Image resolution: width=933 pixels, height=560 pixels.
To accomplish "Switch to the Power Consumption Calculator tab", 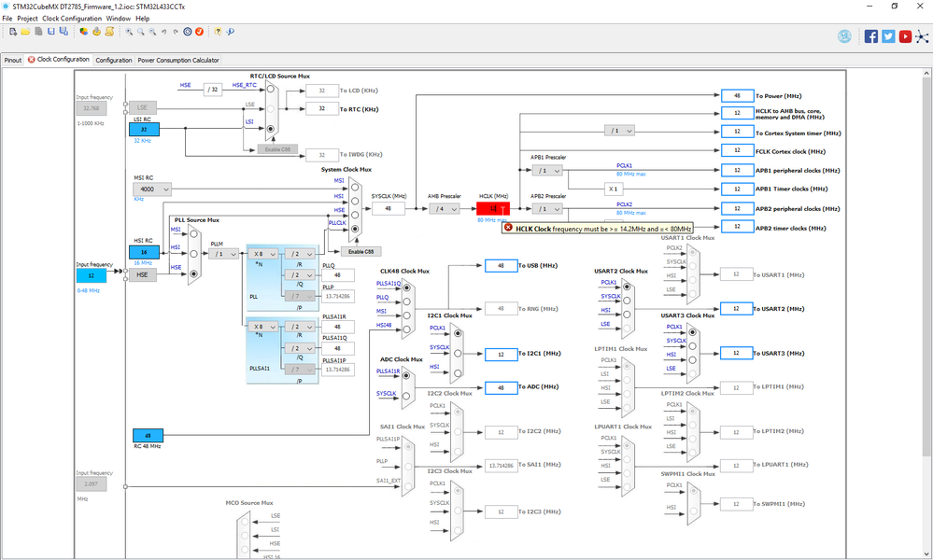I will [178, 60].
